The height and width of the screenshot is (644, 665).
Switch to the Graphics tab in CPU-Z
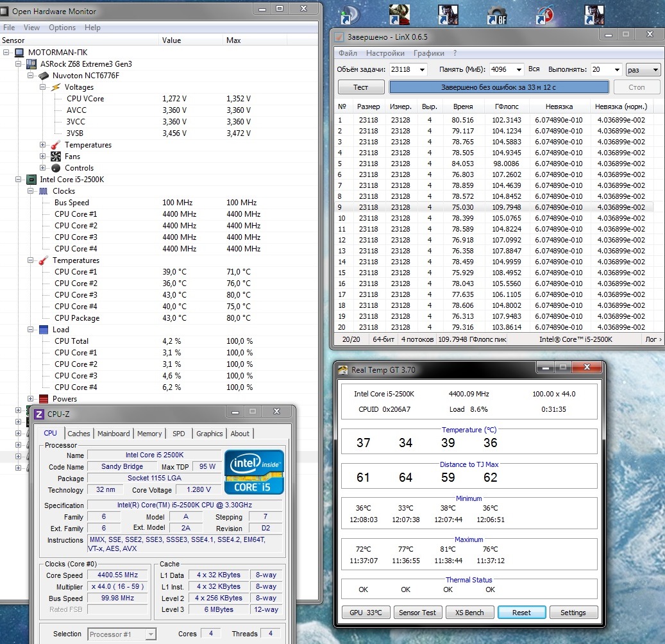pos(210,434)
